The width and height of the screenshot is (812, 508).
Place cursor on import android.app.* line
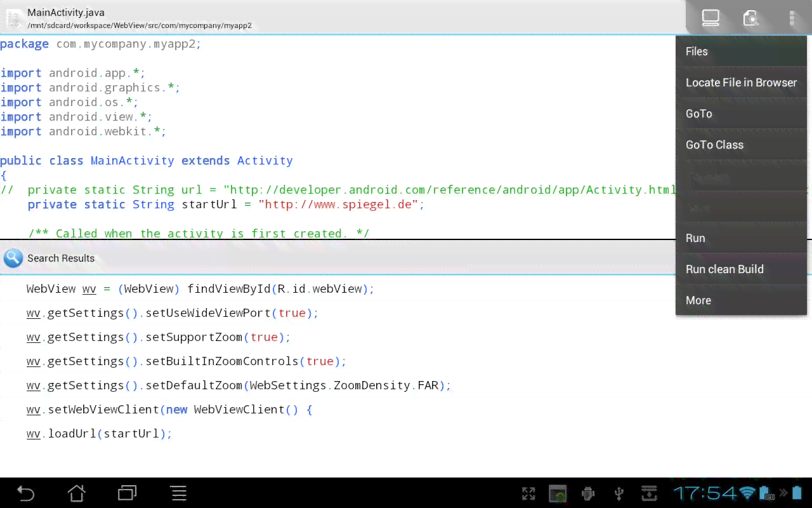point(73,73)
